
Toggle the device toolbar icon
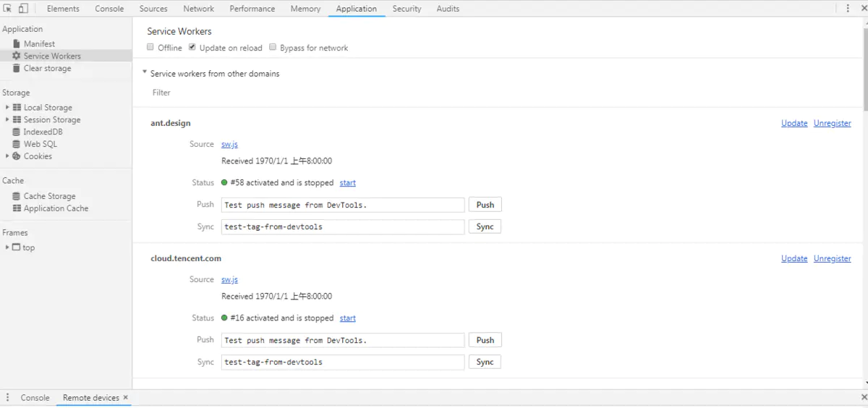(23, 9)
